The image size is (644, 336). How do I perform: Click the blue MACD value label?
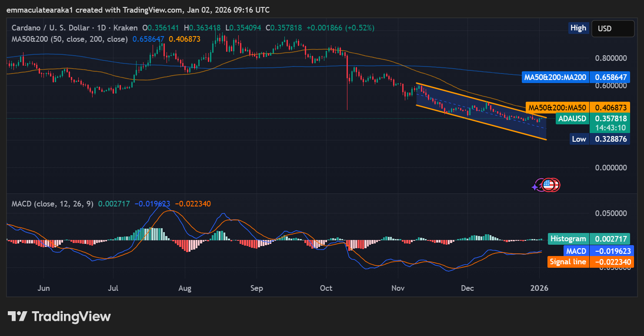click(x=598, y=251)
